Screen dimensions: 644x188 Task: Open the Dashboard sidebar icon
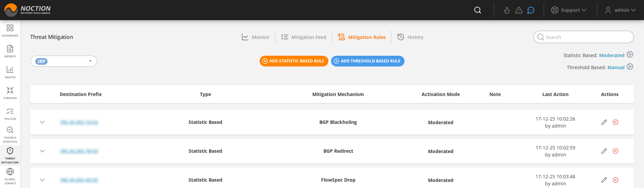click(10, 30)
